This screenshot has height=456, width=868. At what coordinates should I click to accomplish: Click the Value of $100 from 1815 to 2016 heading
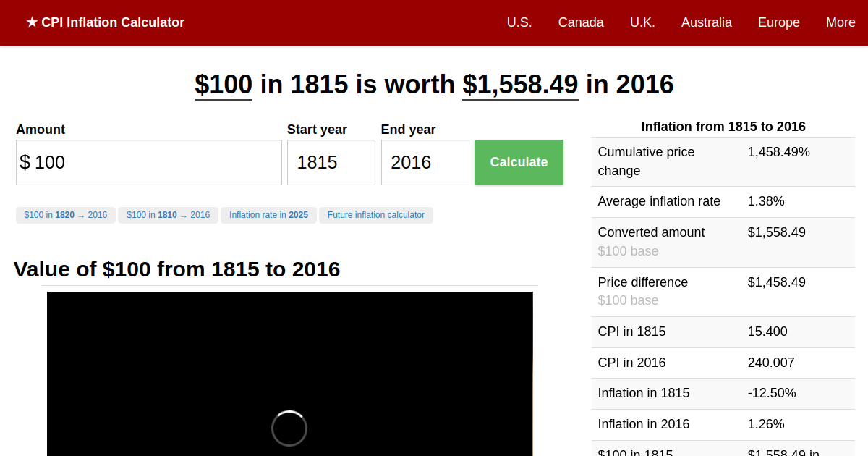click(x=176, y=269)
